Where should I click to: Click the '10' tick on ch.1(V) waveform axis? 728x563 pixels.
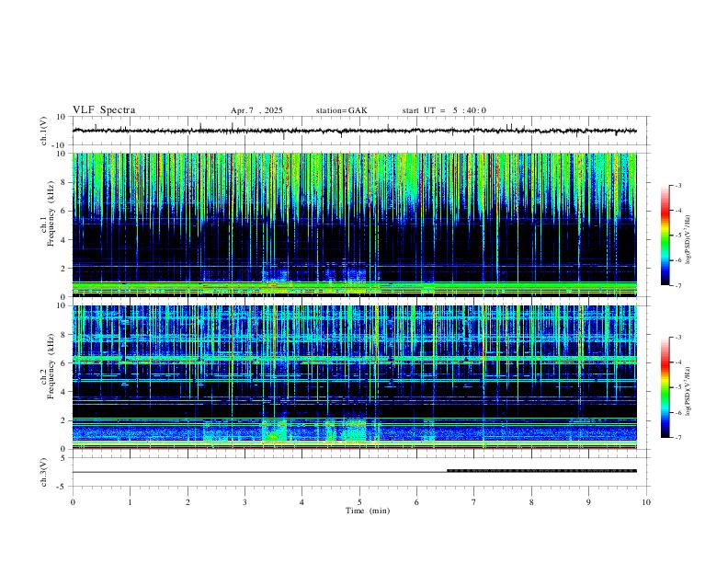62,117
